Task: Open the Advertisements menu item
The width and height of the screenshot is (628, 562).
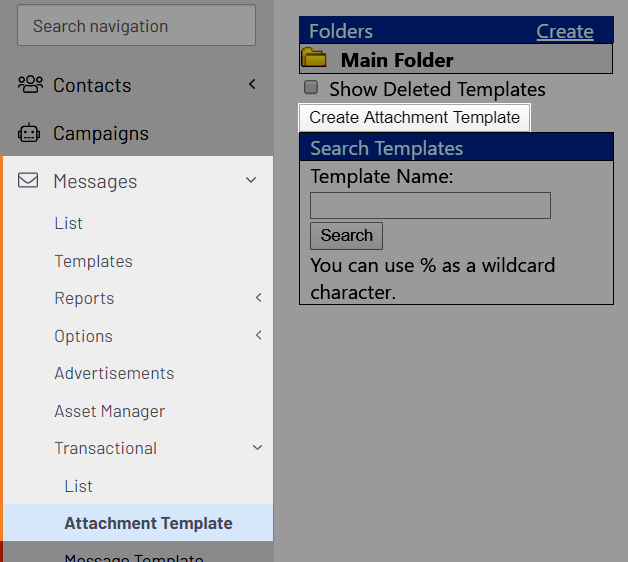Action: tap(114, 373)
